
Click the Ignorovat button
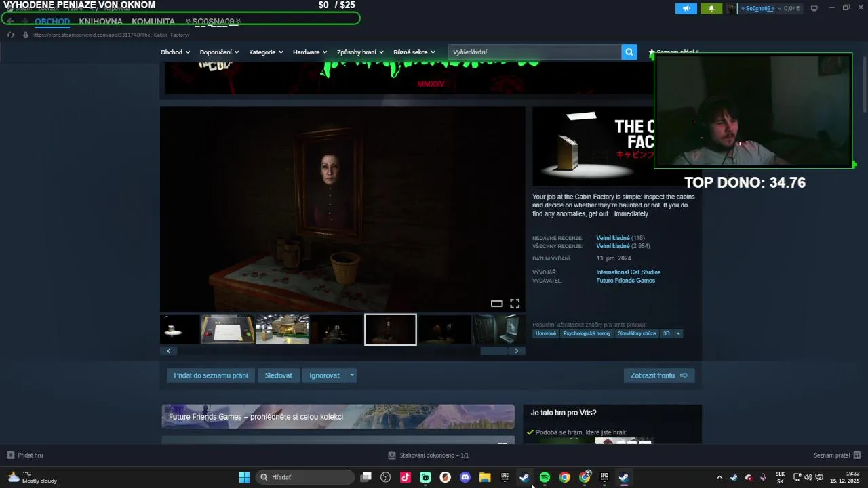tap(325, 375)
